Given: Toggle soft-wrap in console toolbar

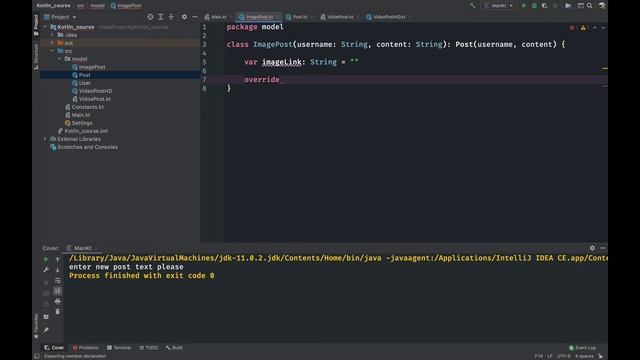Looking at the screenshot, I should [58, 280].
